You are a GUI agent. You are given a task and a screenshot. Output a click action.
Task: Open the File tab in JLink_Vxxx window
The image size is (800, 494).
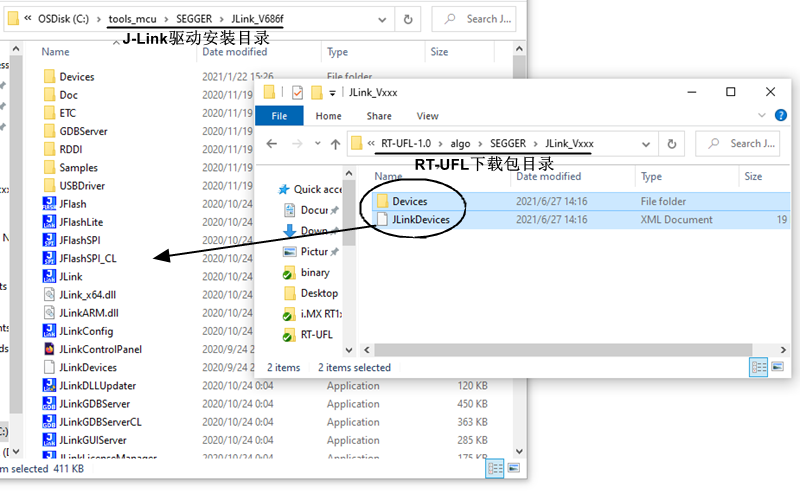coord(279,116)
